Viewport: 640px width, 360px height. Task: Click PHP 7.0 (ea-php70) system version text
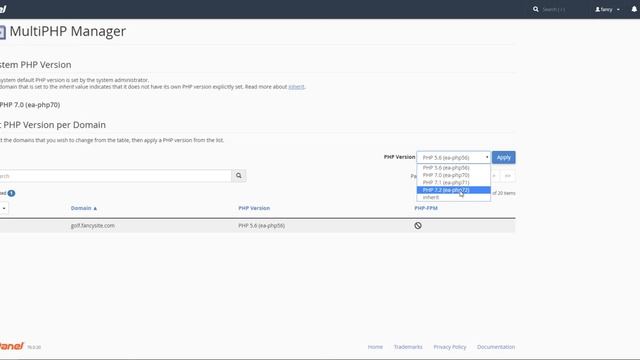[x=30, y=105]
